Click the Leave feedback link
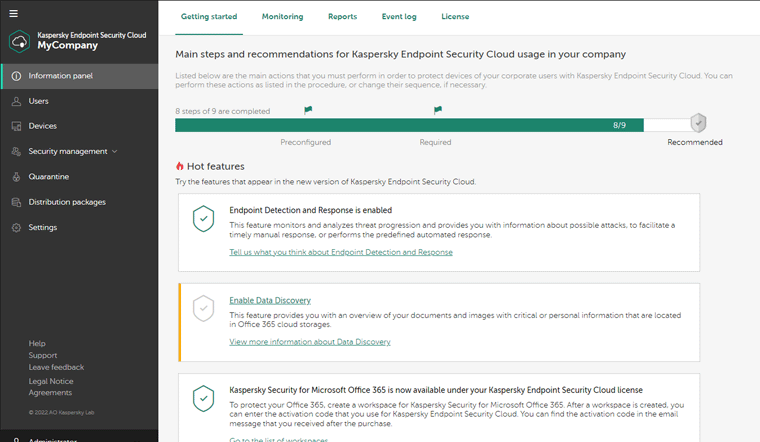 (56, 367)
